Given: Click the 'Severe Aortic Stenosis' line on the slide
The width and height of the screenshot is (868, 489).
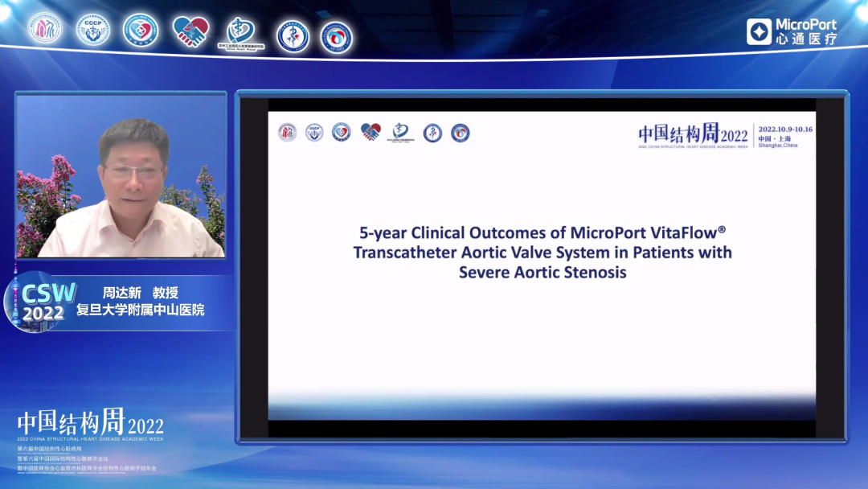Looking at the screenshot, I should pyautogui.click(x=542, y=272).
